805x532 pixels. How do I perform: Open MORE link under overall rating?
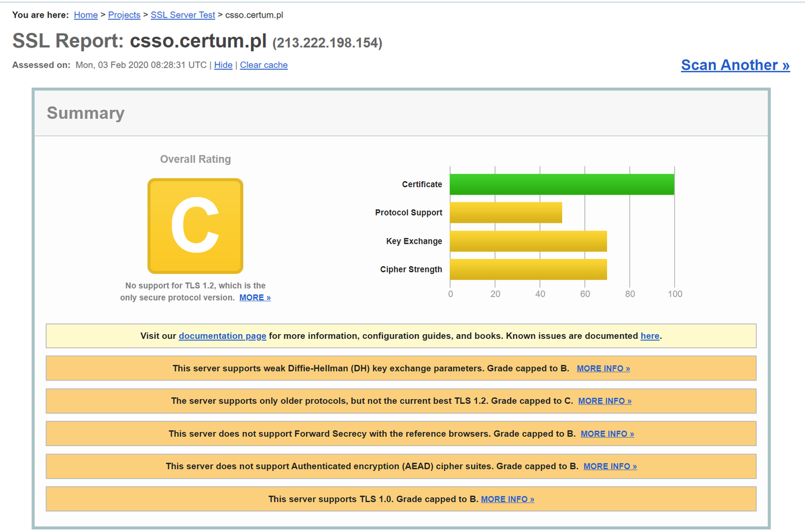pyautogui.click(x=255, y=297)
